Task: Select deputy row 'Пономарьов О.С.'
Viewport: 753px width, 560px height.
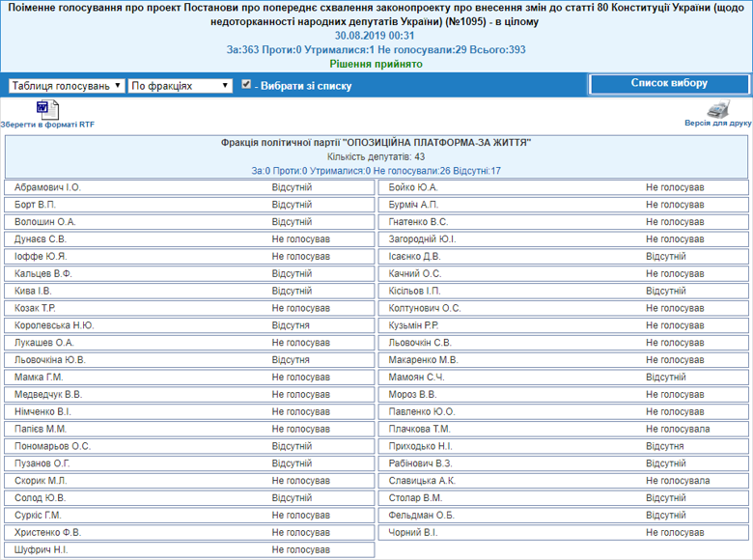Action: click(x=189, y=447)
